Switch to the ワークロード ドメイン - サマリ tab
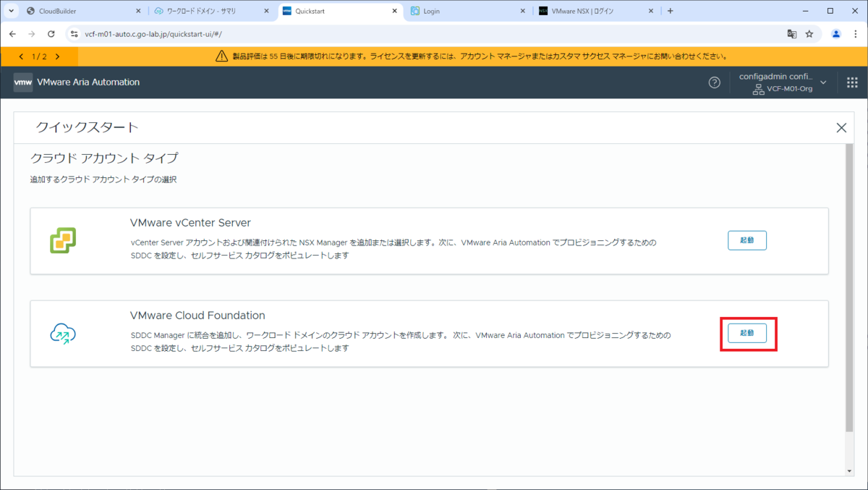Viewport: 868px width, 490px height. tap(212, 11)
